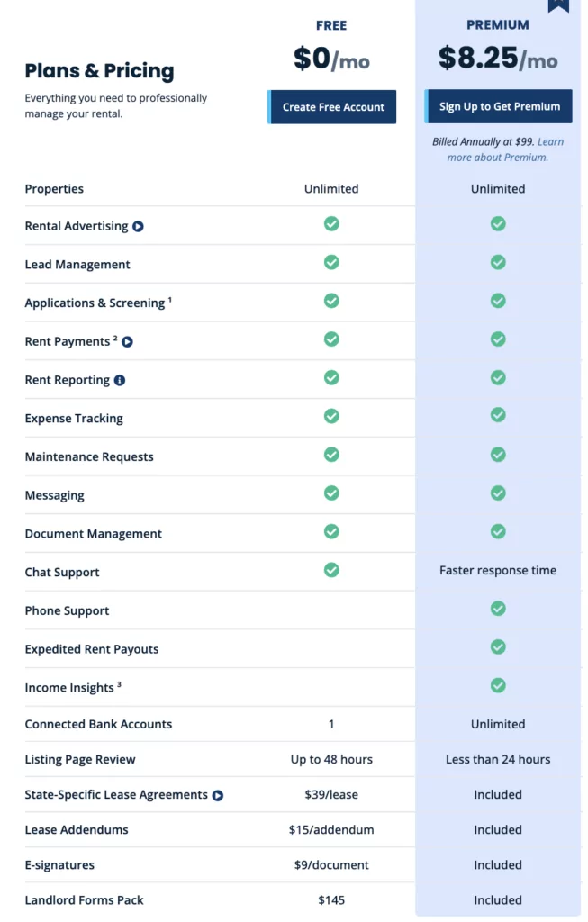Image resolution: width=588 pixels, height=922 pixels.
Task: Click the Landlord Forms Pack row label
Action: [x=84, y=900]
